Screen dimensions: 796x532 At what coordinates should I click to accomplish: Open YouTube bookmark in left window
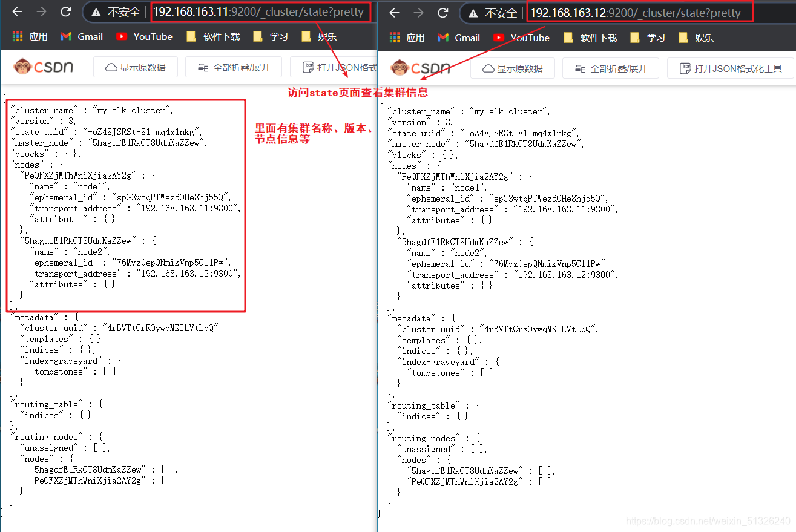[x=145, y=36]
